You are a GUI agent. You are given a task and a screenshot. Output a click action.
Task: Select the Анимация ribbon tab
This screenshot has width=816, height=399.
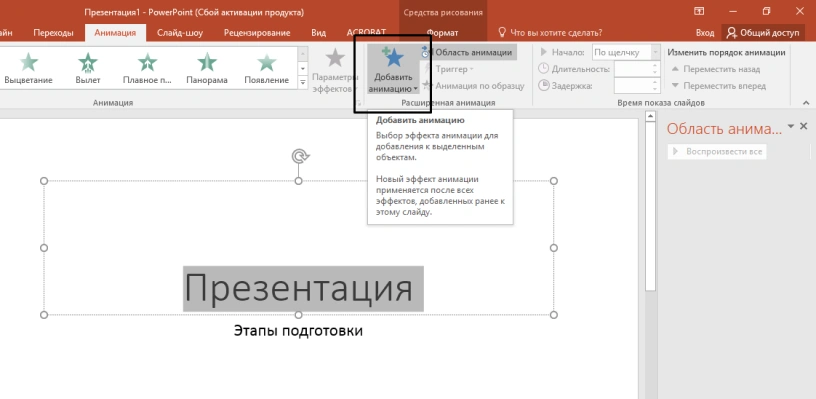click(x=115, y=33)
